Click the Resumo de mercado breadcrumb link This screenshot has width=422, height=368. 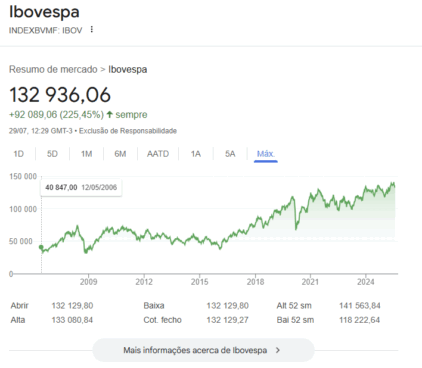pyautogui.click(x=53, y=69)
